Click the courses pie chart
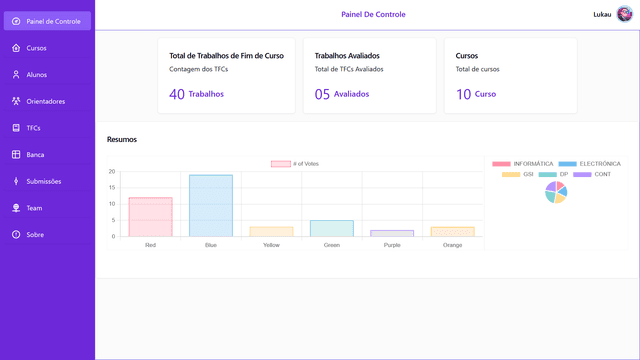 point(556,192)
